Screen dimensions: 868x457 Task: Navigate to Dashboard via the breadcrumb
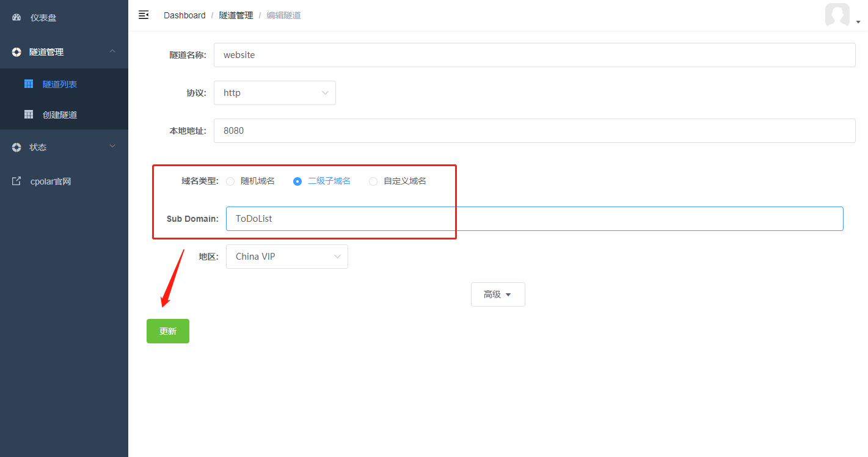[184, 15]
